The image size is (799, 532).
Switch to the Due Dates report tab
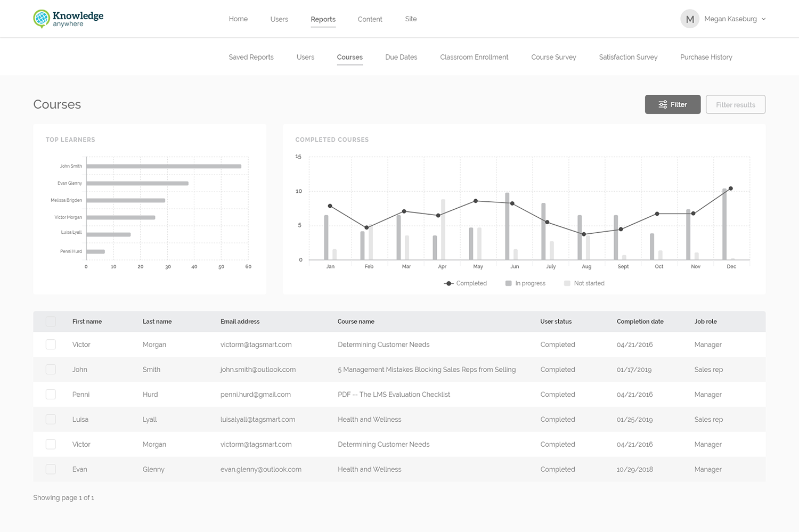pyautogui.click(x=401, y=57)
